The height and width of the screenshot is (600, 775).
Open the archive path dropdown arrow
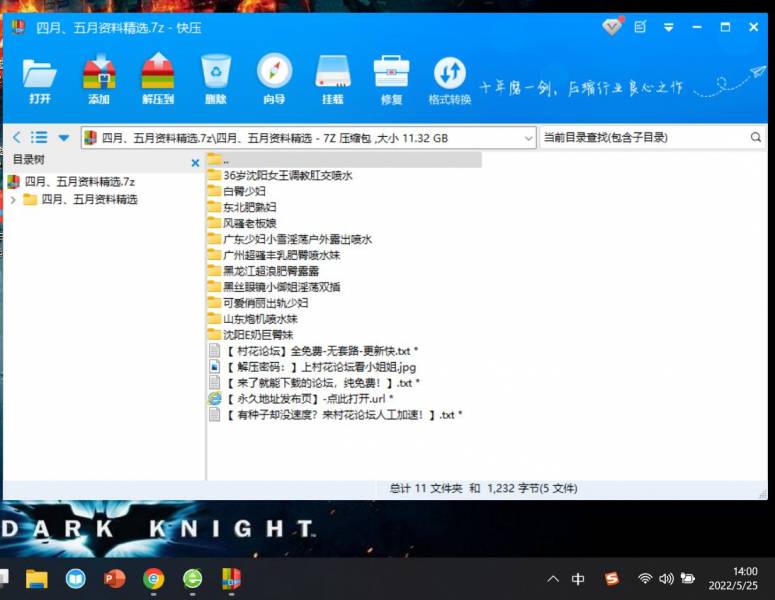point(529,137)
